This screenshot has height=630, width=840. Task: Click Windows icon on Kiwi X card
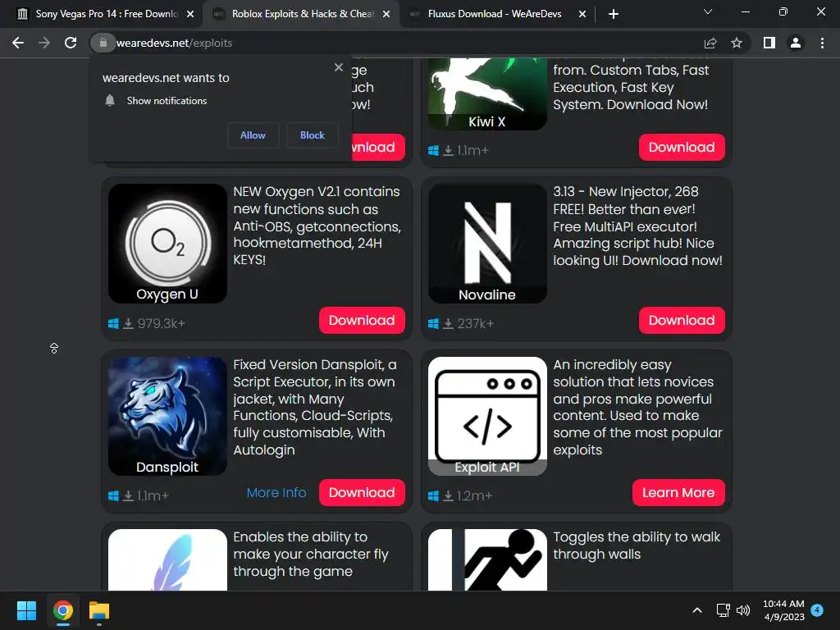click(x=433, y=151)
